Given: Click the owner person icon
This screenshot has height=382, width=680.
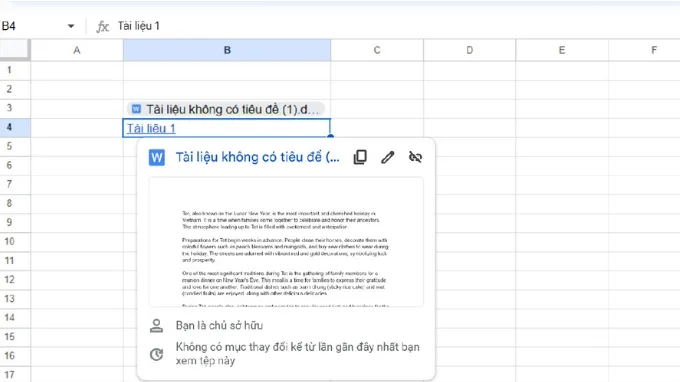Looking at the screenshot, I should click(x=157, y=326).
